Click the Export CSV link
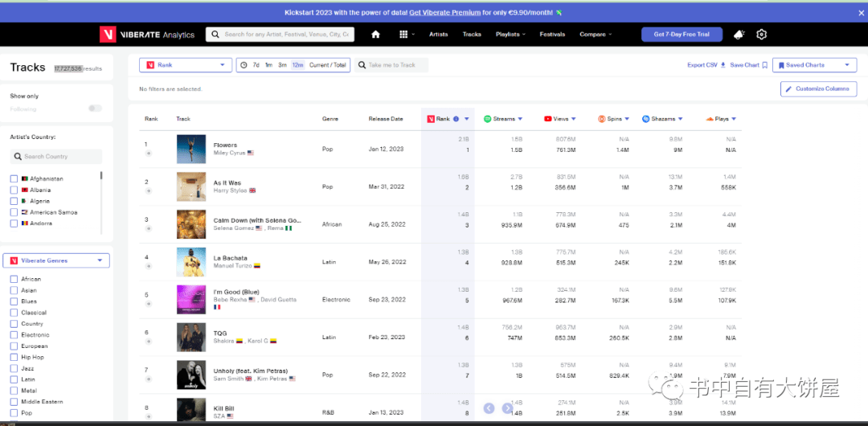This screenshot has width=868, height=426. [x=706, y=65]
